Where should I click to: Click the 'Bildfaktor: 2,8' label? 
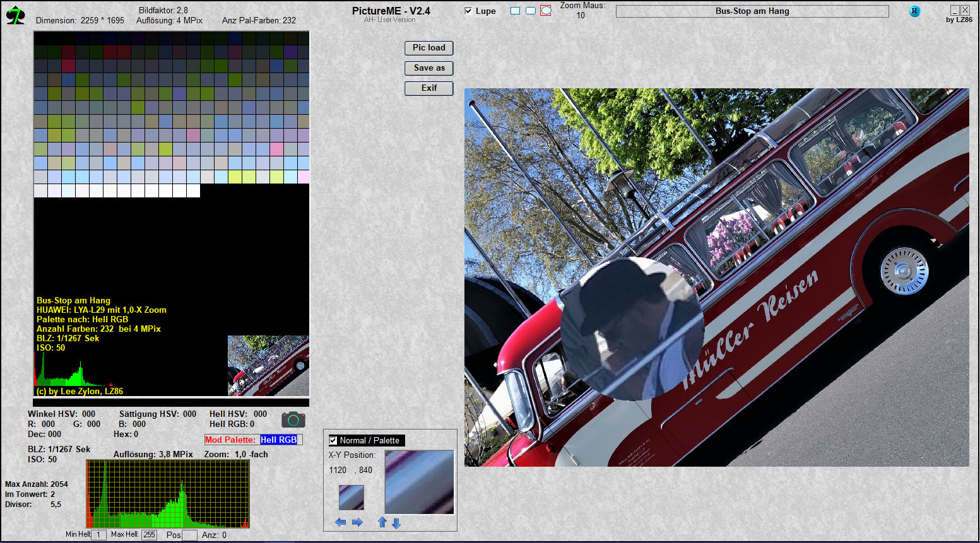coord(163,10)
